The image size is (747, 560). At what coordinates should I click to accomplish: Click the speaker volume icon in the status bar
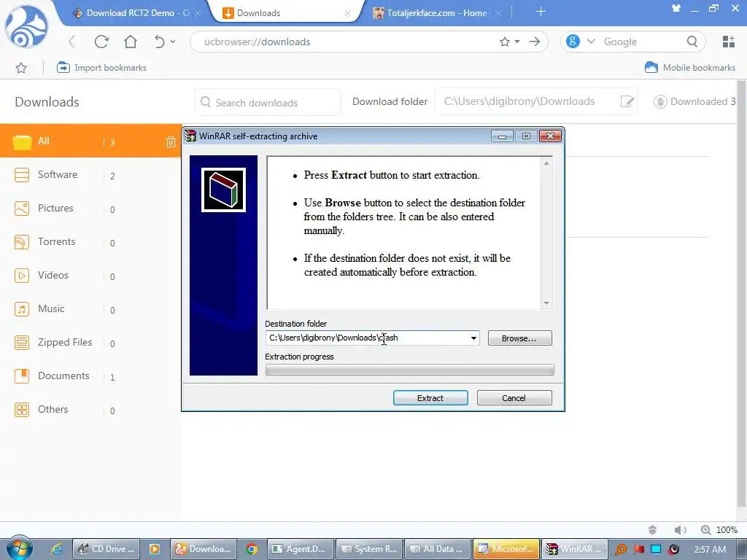coord(680,530)
